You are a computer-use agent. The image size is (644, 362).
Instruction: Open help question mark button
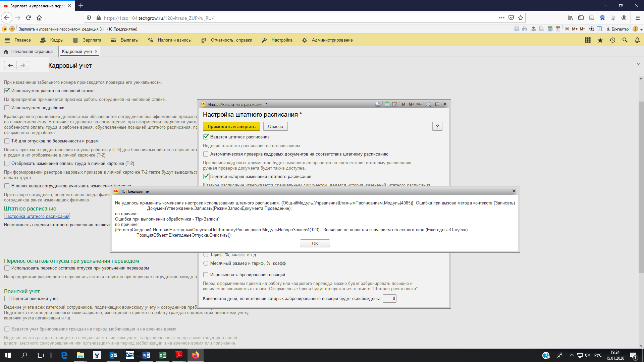point(437,127)
